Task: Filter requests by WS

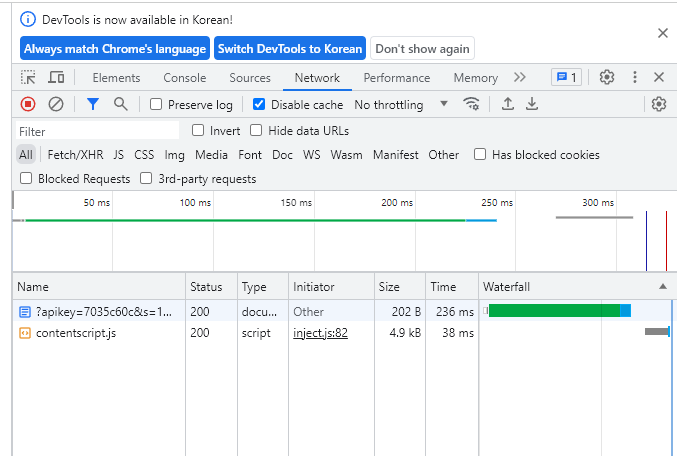Action: click(x=311, y=155)
